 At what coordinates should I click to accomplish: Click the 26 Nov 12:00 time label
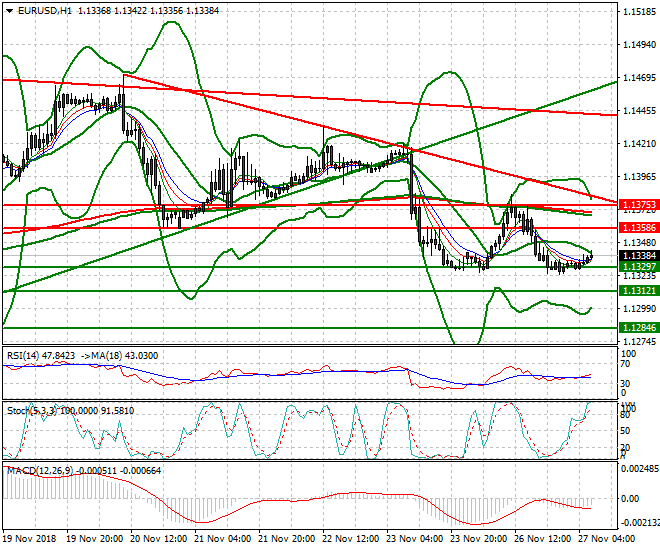point(543,539)
